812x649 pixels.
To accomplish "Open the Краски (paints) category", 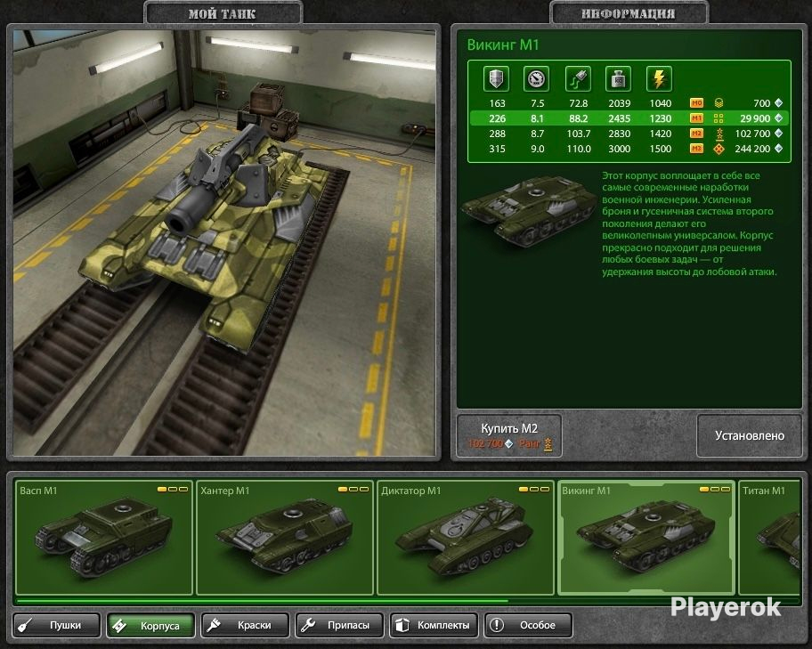I will click(245, 625).
